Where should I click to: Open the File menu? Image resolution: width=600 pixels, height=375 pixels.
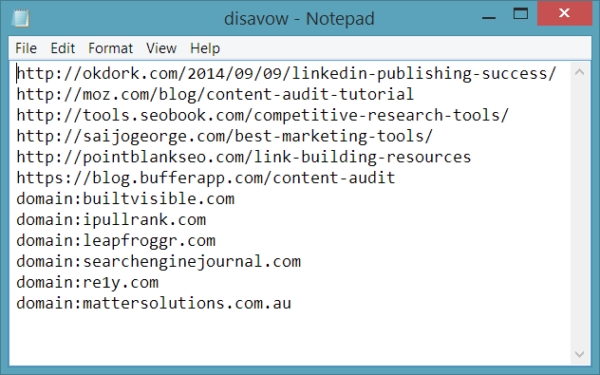pos(26,48)
